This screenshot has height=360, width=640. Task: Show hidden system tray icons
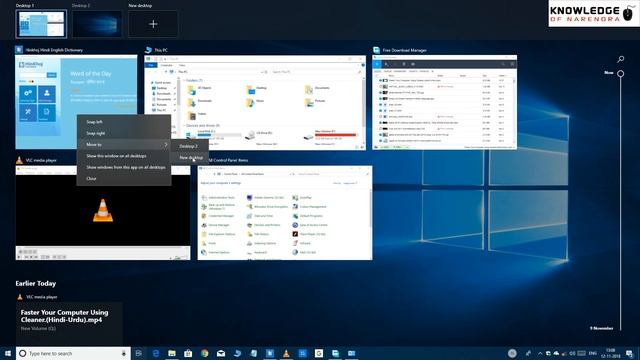pyautogui.click(x=540, y=353)
